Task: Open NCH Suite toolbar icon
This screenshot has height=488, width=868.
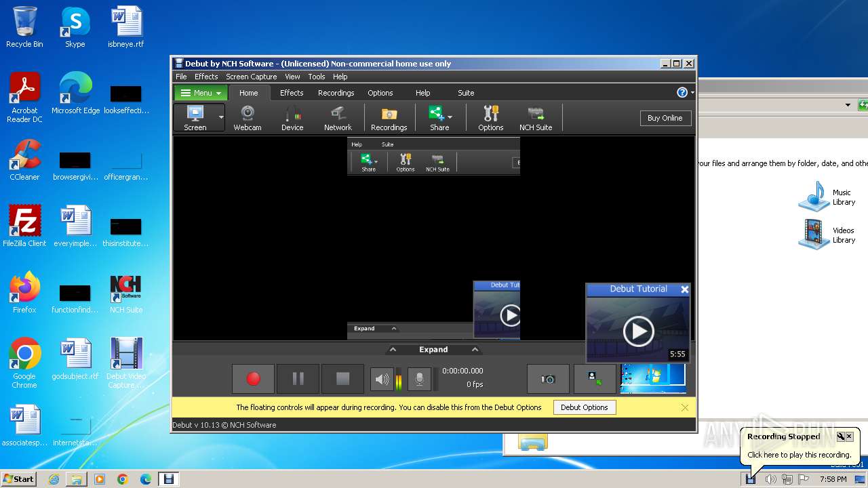Action: 536,118
